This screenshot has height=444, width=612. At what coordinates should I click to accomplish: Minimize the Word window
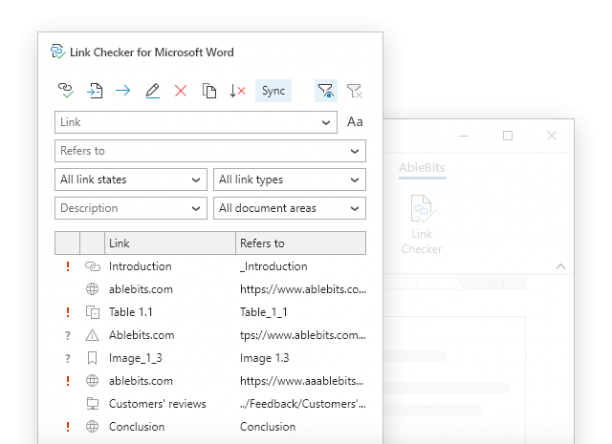[x=464, y=136]
